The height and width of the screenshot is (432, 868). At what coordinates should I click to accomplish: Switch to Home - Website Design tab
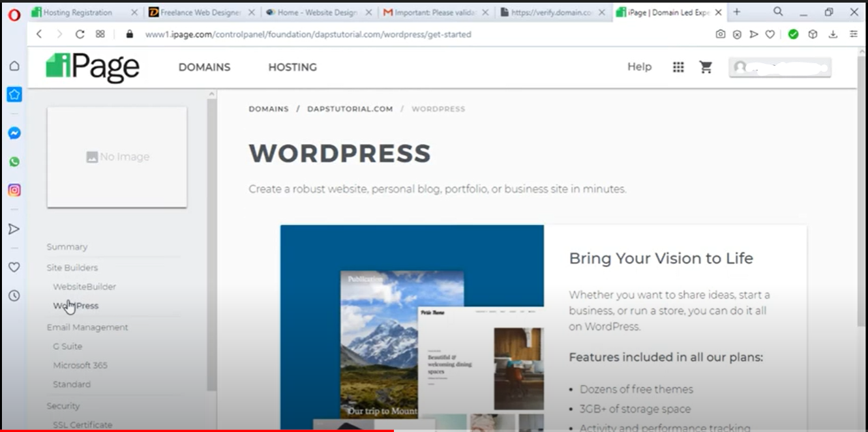pyautogui.click(x=318, y=12)
